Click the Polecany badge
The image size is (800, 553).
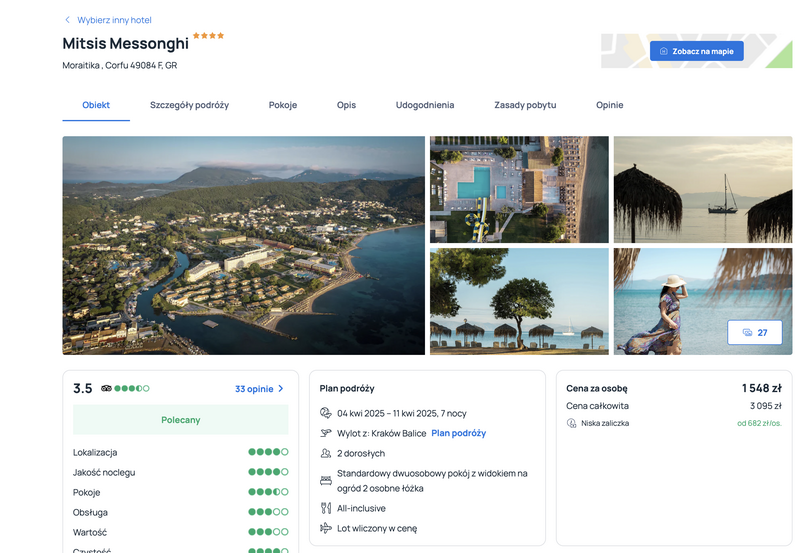pyautogui.click(x=181, y=420)
